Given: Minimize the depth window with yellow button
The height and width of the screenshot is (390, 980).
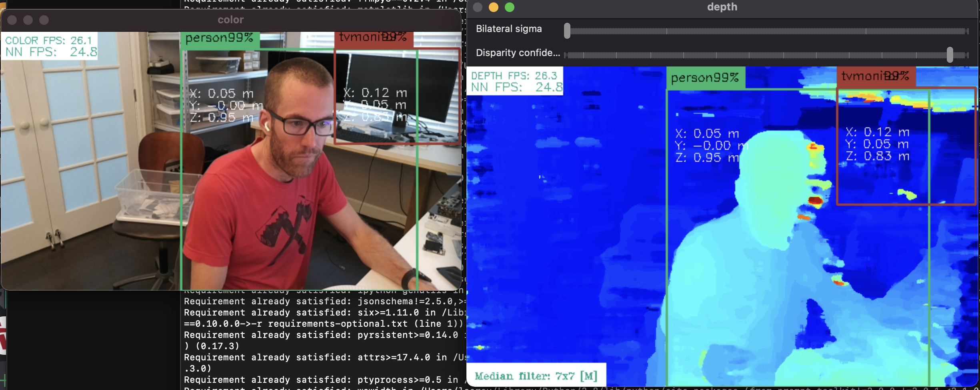Looking at the screenshot, I should tap(494, 7).
